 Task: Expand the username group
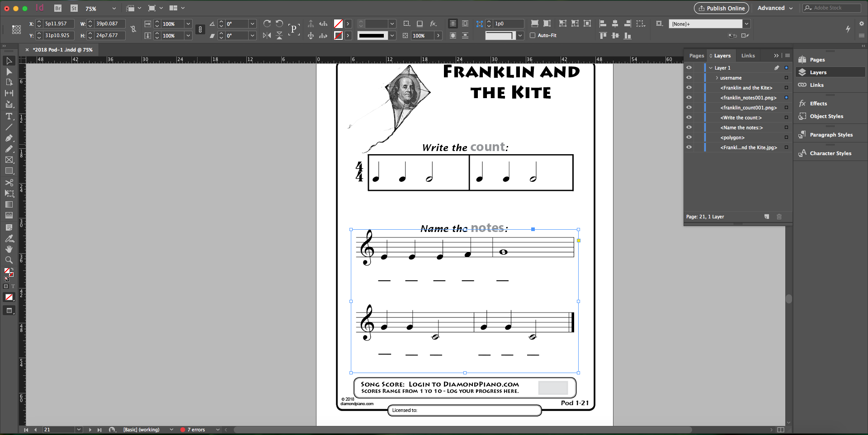[717, 78]
